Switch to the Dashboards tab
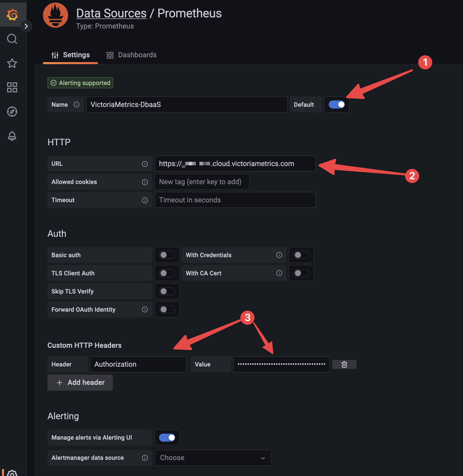This screenshot has height=476, width=463. (x=131, y=55)
